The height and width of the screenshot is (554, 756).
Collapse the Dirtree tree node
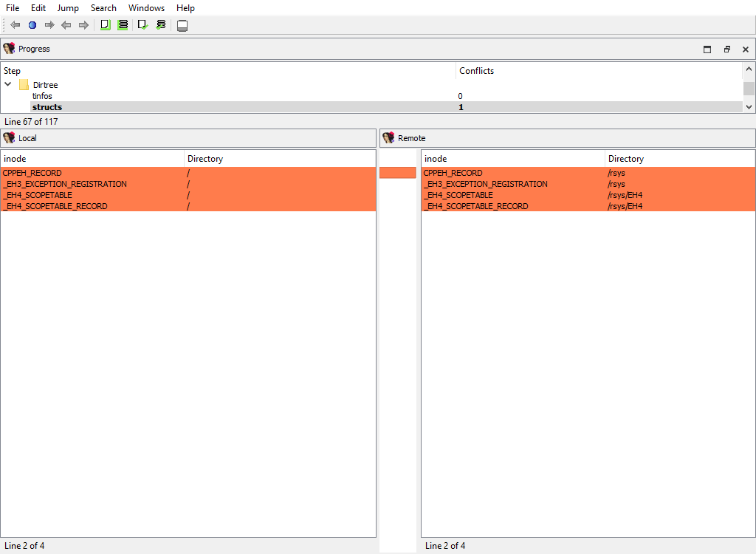point(8,85)
